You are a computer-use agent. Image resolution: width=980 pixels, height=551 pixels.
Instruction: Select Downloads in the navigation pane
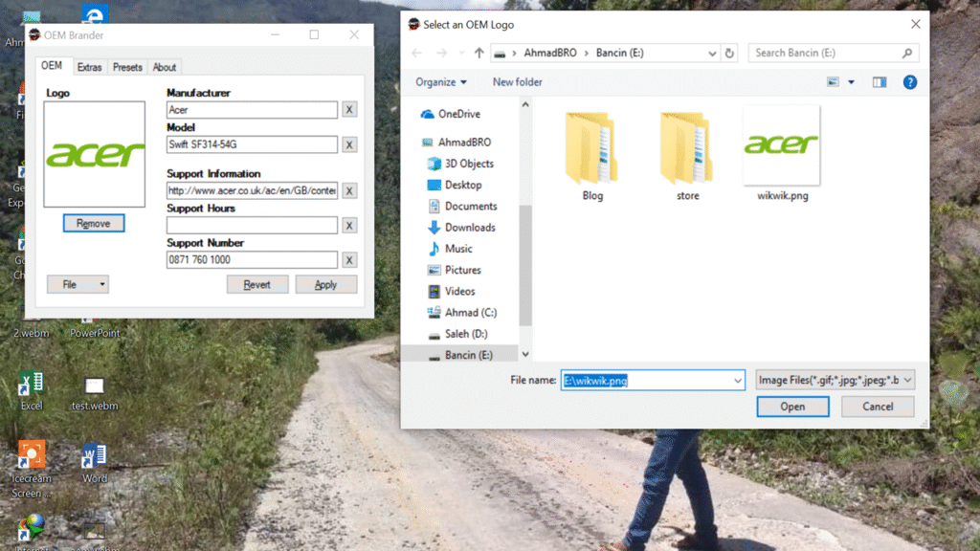pos(469,228)
